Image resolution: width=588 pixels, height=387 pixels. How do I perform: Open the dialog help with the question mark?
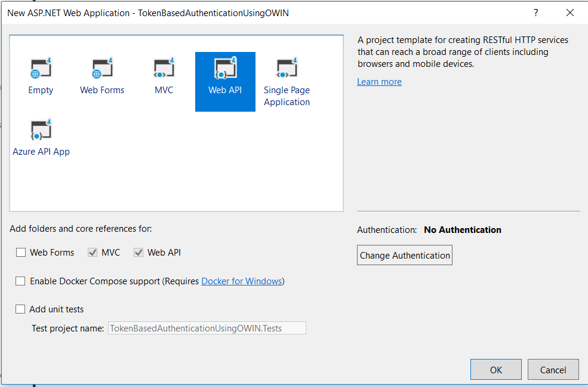(535, 13)
